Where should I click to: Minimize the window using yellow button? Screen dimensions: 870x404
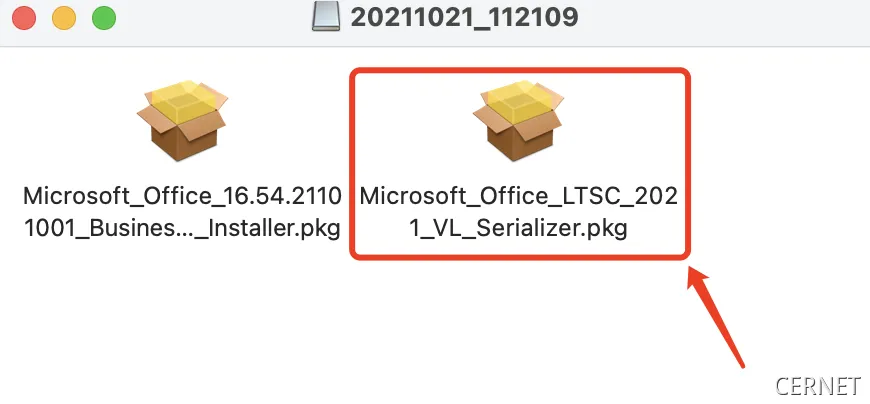click(63, 17)
